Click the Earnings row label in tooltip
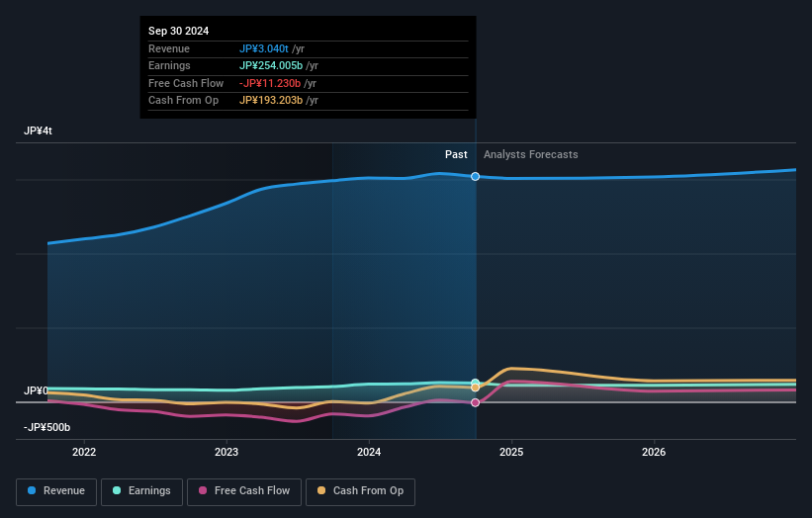This screenshot has height=518, width=812. click(x=169, y=65)
